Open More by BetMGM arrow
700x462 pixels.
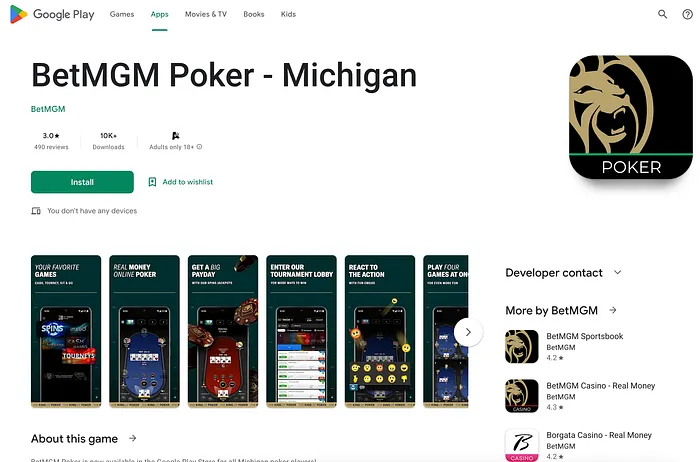click(x=613, y=310)
